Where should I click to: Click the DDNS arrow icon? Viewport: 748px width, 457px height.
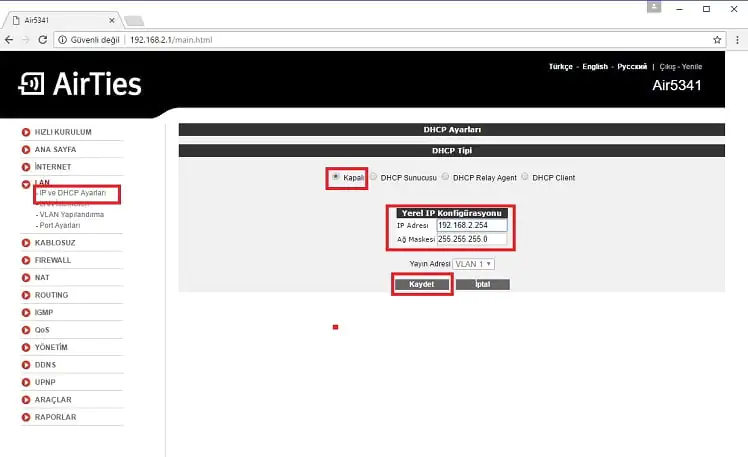click(26, 365)
